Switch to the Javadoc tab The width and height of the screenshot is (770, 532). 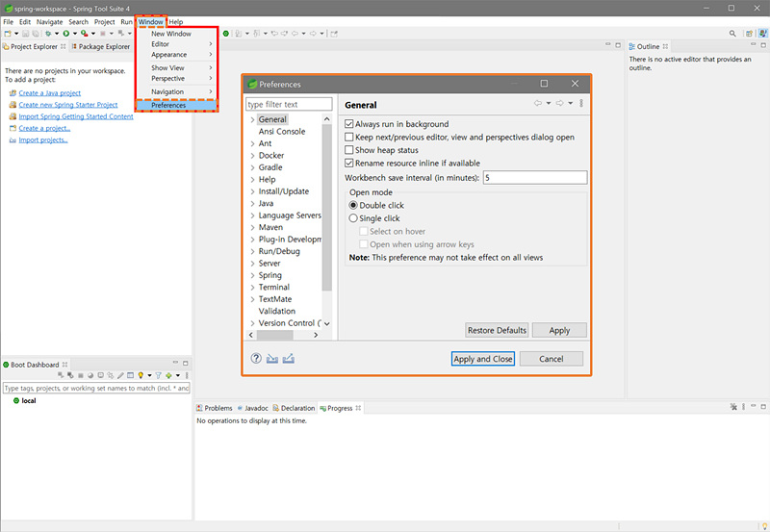click(x=252, y=408)
